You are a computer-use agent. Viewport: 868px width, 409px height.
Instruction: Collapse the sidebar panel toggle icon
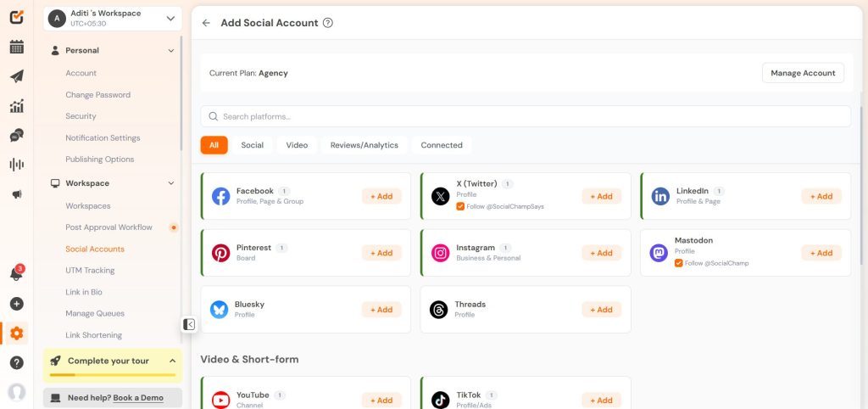point(189,324)
